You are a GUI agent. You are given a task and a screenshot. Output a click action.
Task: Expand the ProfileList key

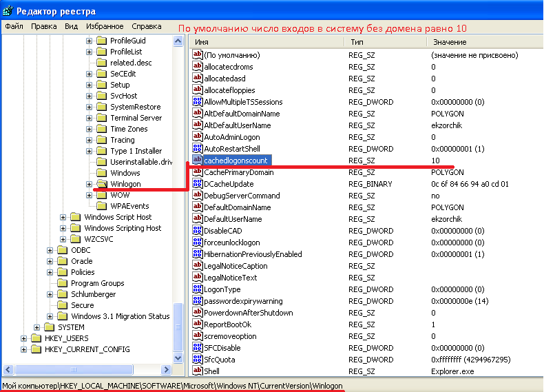tap(89, 52)
